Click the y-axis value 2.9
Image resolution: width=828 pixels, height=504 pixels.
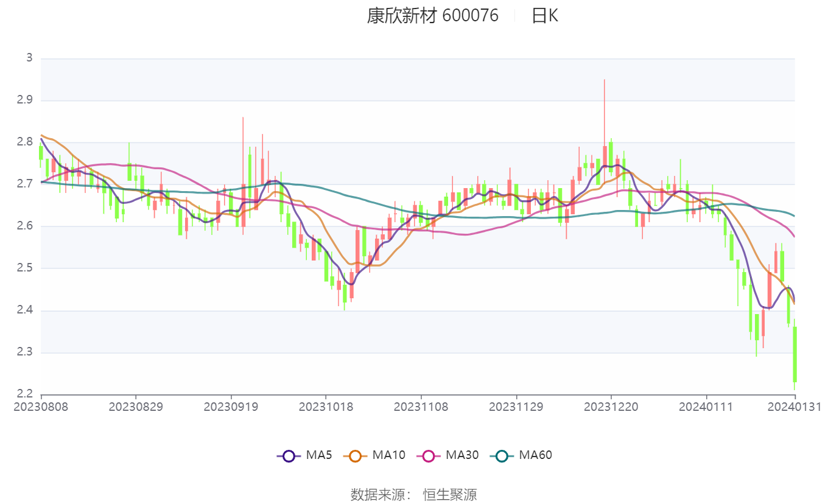pyautogui.click(x=24, y=100)
